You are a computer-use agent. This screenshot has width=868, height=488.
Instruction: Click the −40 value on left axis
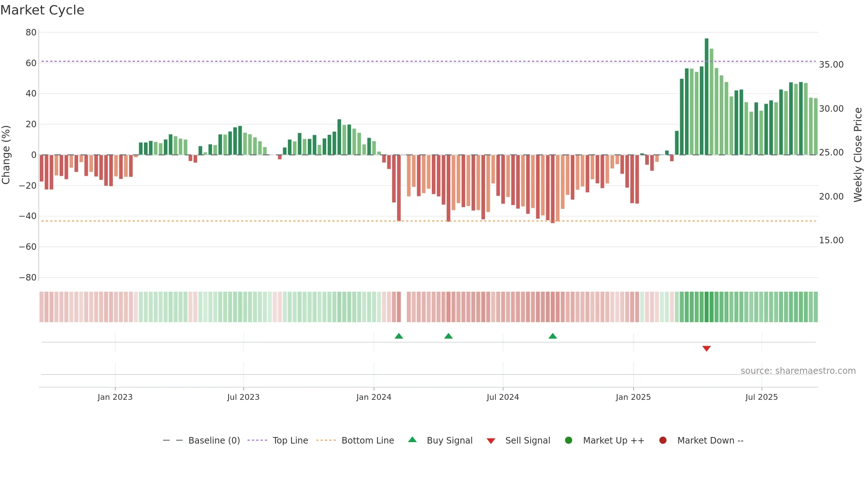point(28,216)
